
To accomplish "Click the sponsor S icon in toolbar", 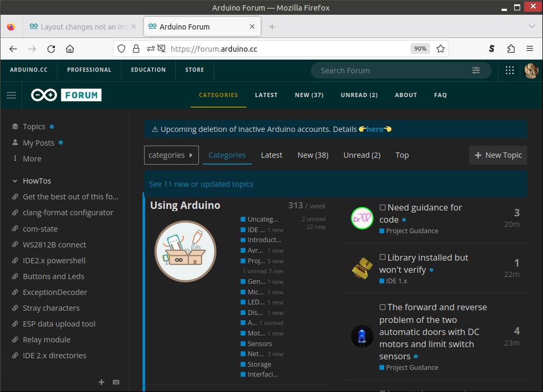I will click(x=491, y=49).
